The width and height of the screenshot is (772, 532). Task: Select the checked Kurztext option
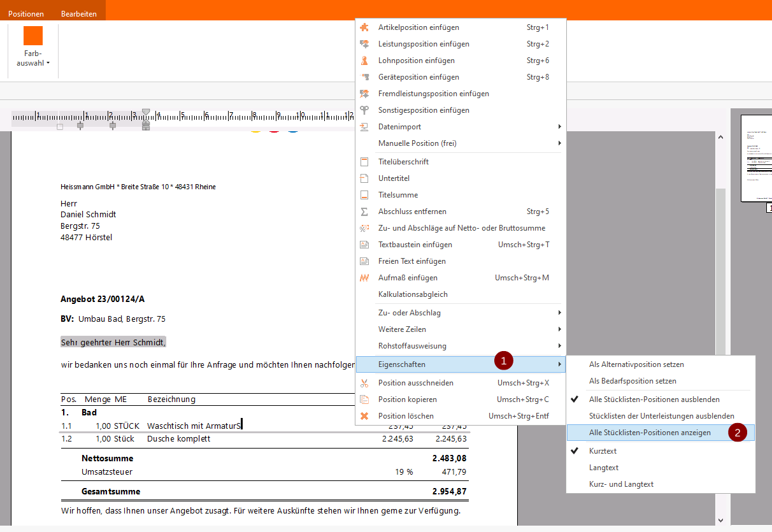click(x=603, y=451)
